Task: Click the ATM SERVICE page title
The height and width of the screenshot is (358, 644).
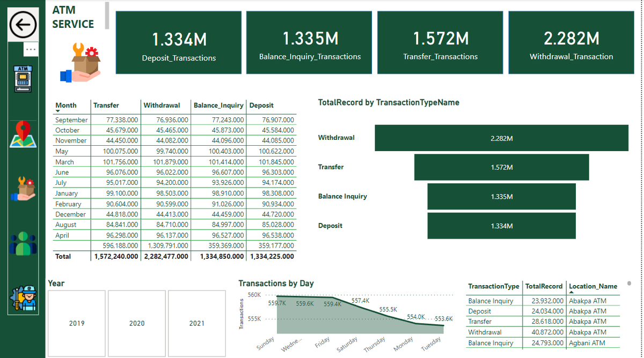Action: click(73, 17)
